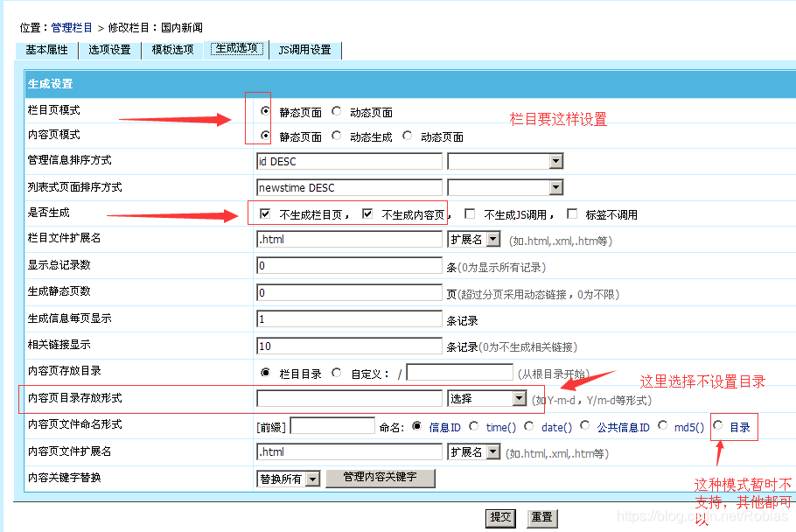Toggle the 不生成内容页 checkbox
The height and width of the screenshot is (532, 796).
367,213
